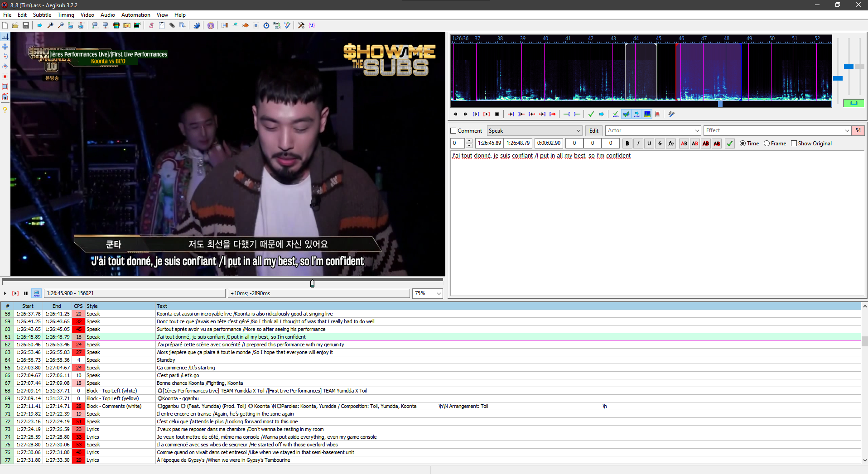868x474 pixels.
Task: Stop audio playback with the square icon
Action: pyautogui.click(x=497, y=114)
